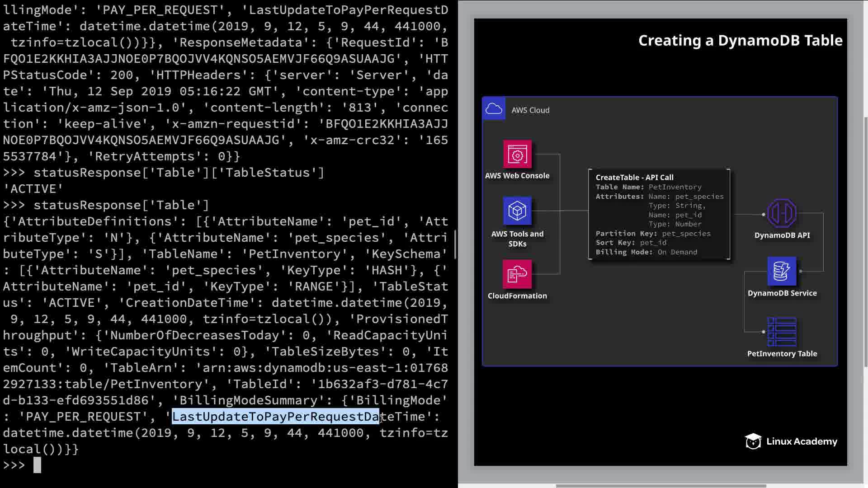Click the CreateTable - API Call heading
Image resolution: width=868 pixels, height=488 pixels.
coord(634,178)
